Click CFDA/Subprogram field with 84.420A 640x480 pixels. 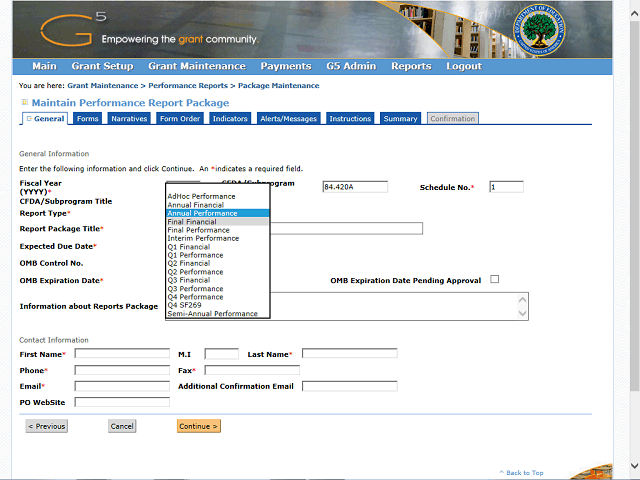(355, 187)
